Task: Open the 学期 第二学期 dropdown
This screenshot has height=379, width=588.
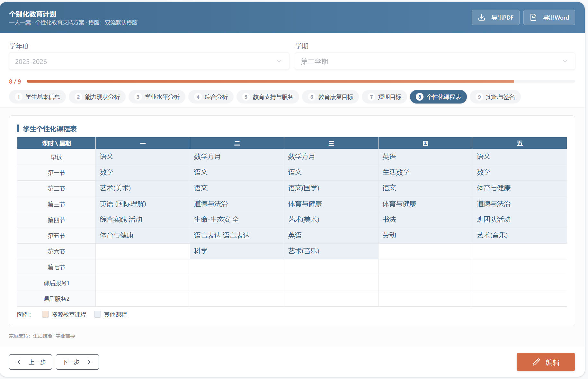Action: (435, 61)
